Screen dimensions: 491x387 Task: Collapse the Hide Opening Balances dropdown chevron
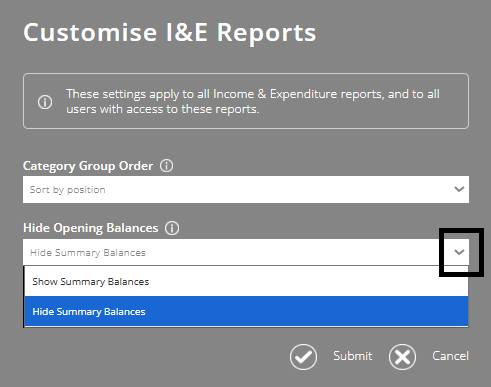(x=459, y=252)
